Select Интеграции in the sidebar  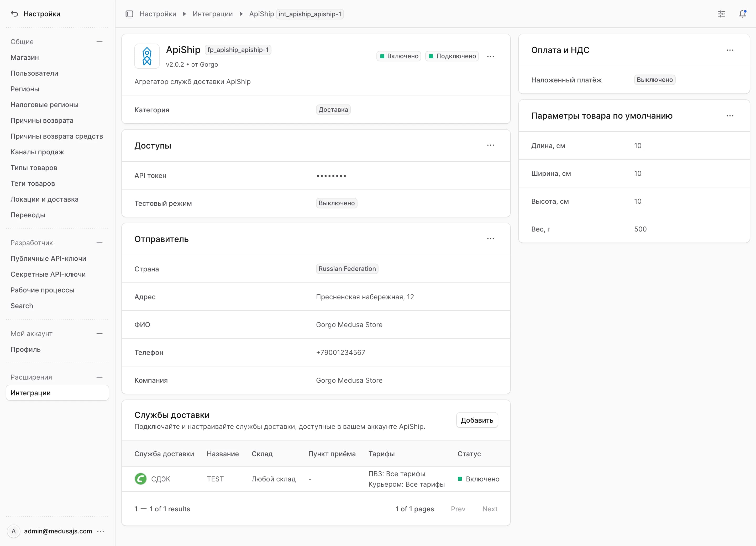tap(57, 393)
